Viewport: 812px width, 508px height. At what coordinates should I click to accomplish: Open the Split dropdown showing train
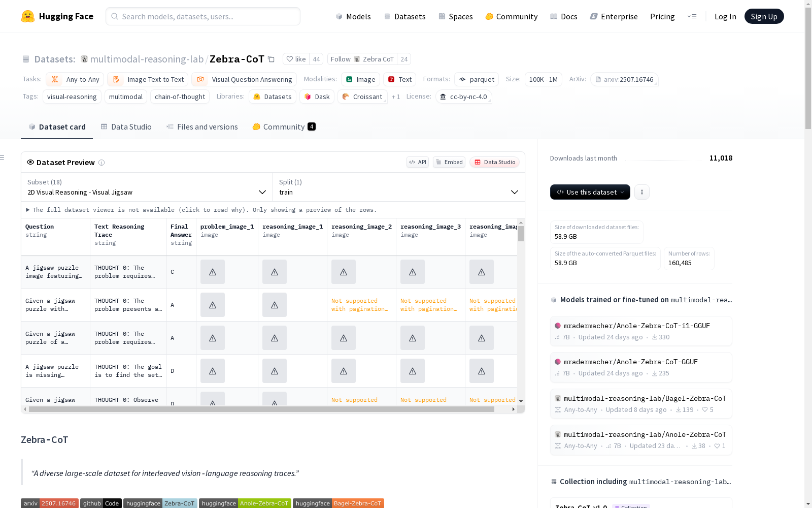[x=399, y=187]
